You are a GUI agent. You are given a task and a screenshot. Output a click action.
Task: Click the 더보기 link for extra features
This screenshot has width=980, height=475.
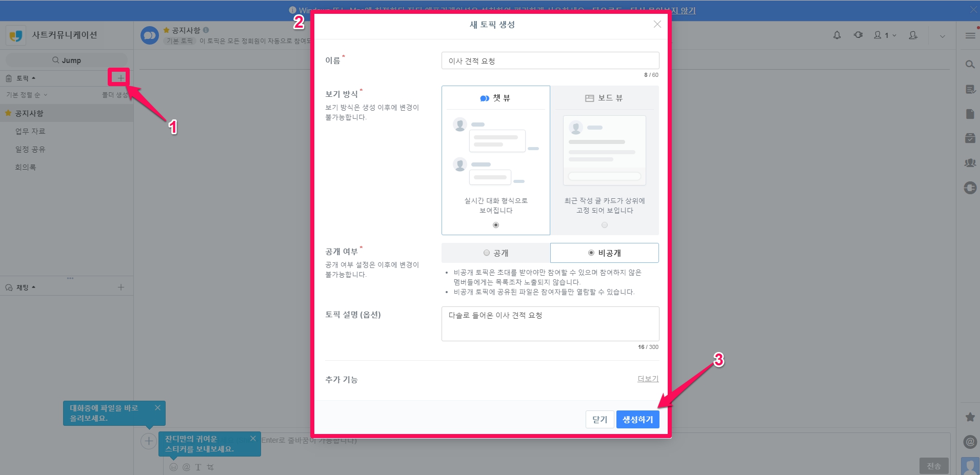coord(648,379)
